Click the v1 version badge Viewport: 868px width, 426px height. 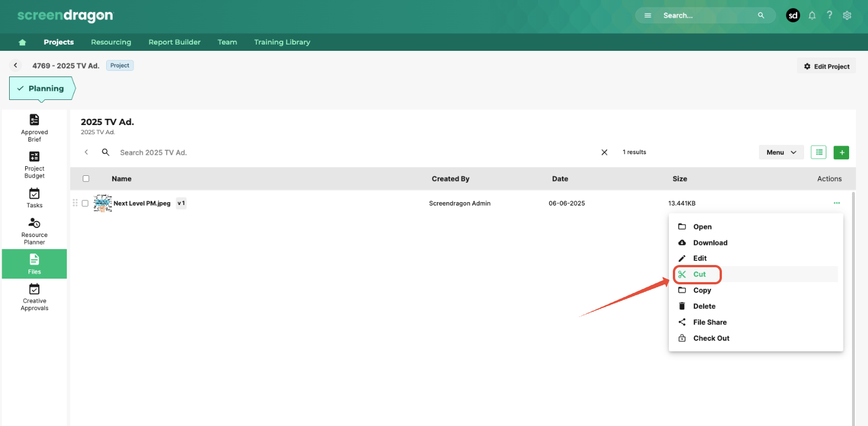point(181,203)
